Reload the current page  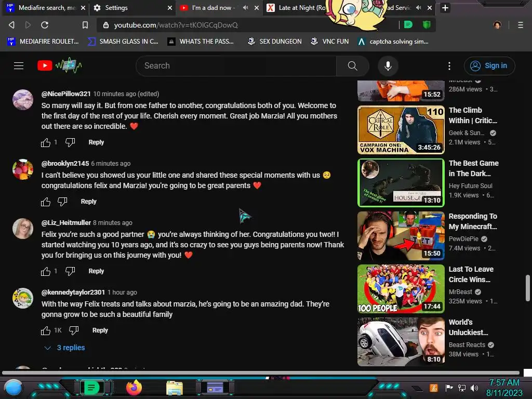(x=45, y=25)
